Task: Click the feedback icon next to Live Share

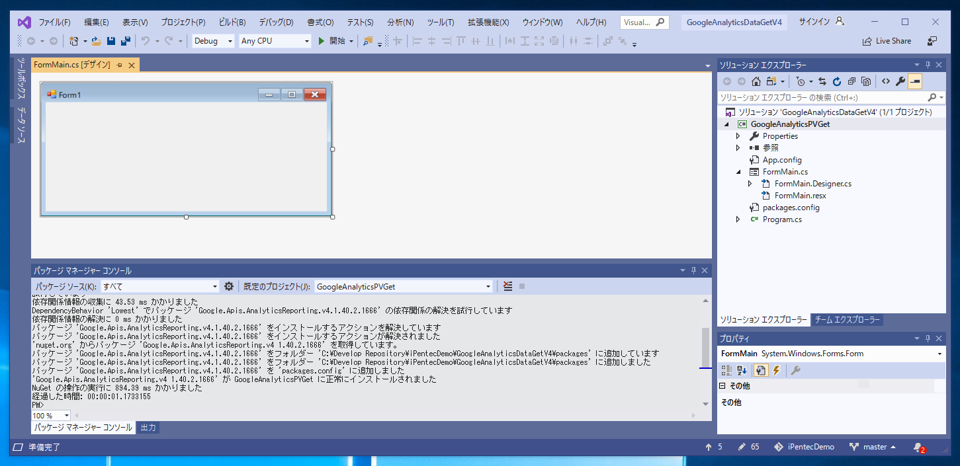Action: click(932, 41)
